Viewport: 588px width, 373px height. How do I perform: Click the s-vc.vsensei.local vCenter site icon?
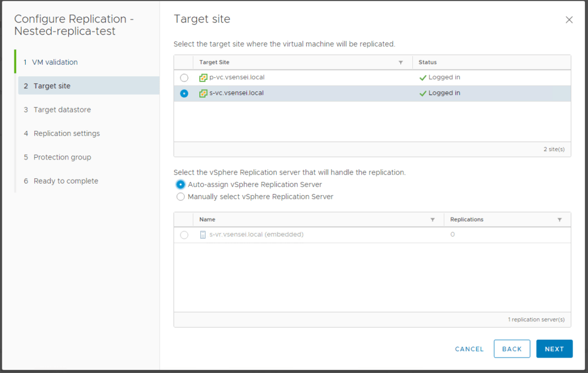click(x=203, y=94)
